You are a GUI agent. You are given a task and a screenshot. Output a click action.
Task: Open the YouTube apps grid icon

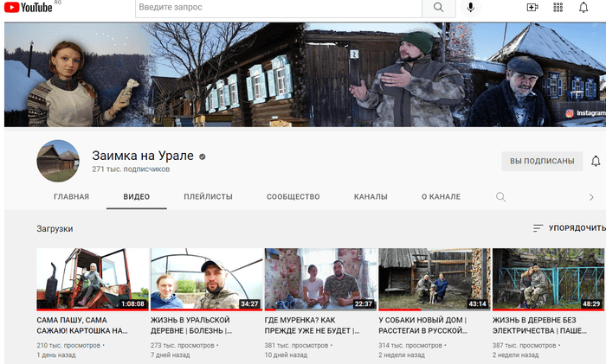pos(558,7)
